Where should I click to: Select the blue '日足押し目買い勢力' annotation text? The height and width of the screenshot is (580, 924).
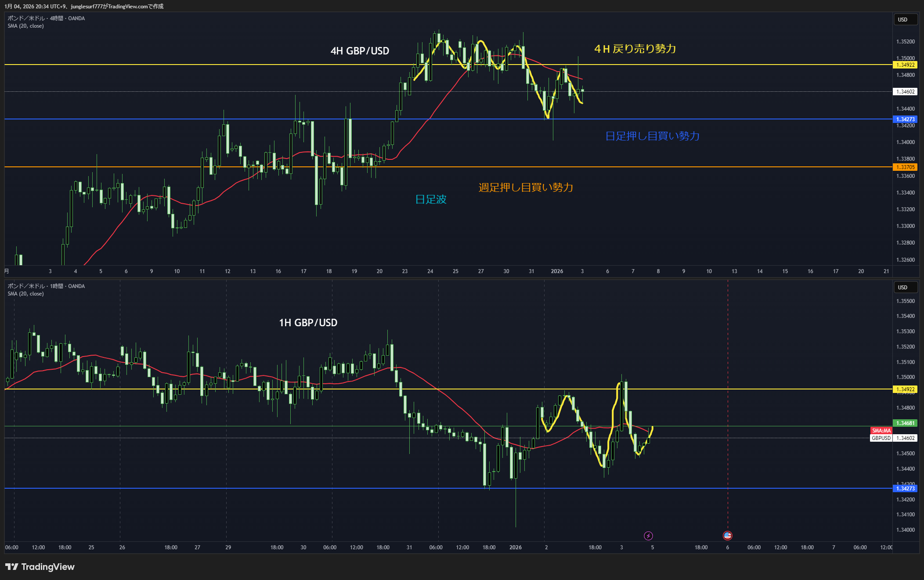(x=652, y=136)
